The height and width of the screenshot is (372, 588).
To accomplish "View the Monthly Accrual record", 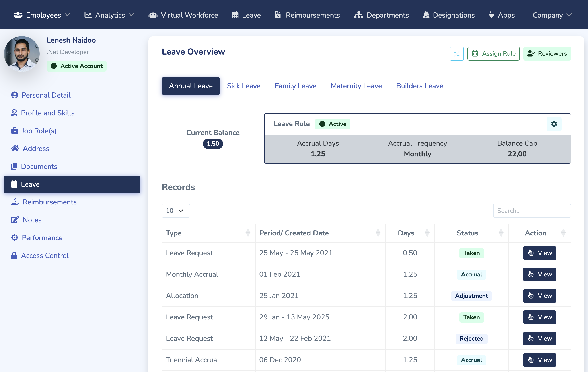I will [x=539, y=274].
